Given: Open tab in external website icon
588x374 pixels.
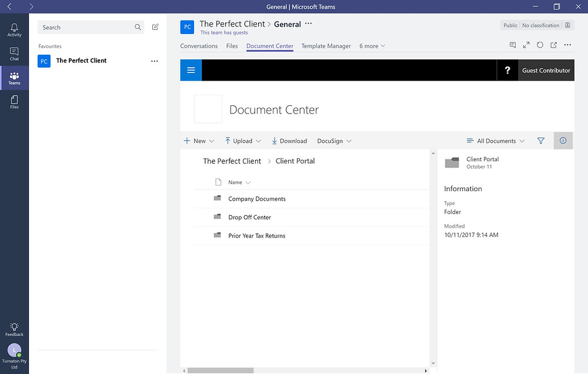Looking at the screenshot, I should (553, 45).
